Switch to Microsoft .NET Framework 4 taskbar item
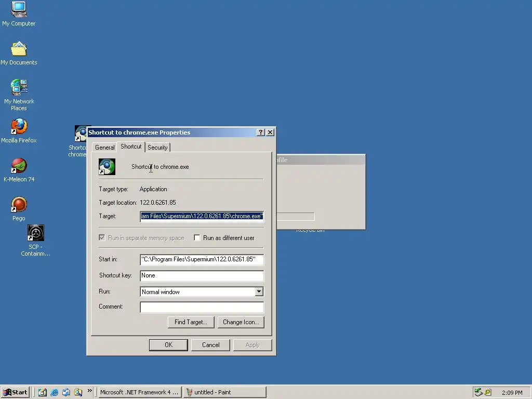Viewport: 532px width, 399px height. 139,392
